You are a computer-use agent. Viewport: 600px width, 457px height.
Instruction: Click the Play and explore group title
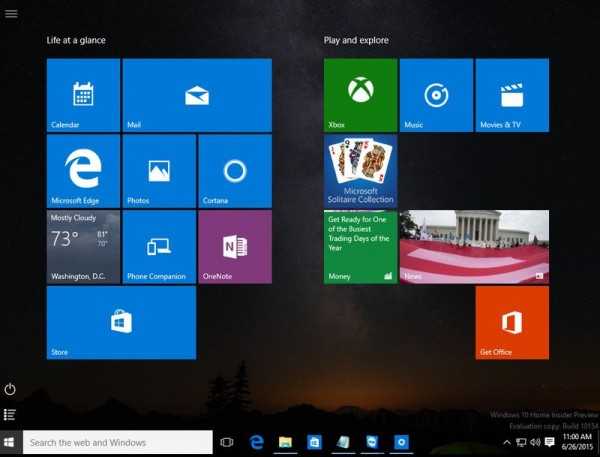click(x=356, y=40)
